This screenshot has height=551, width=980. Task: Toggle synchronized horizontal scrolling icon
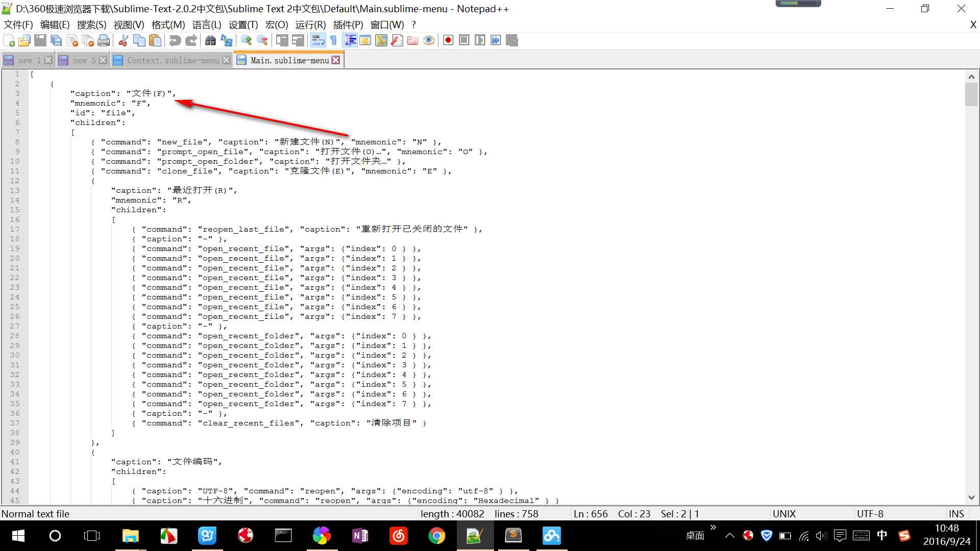click(298, 40)
